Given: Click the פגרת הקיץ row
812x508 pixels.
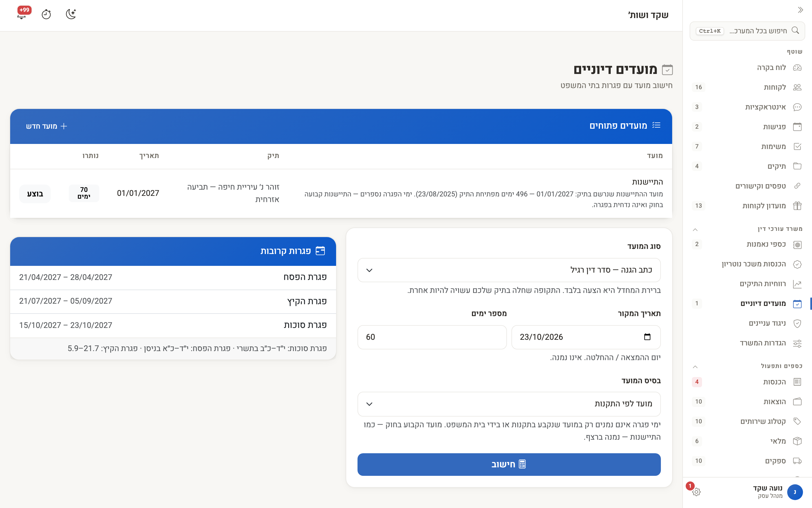Looking at the screenshot, I should click(x=173, y=301).
